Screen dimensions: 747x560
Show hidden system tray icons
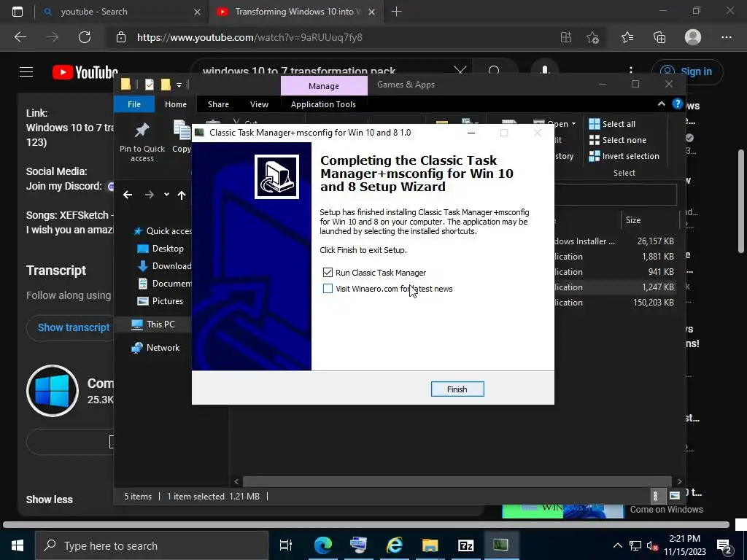pyautogui.click(x=617, y=545)
